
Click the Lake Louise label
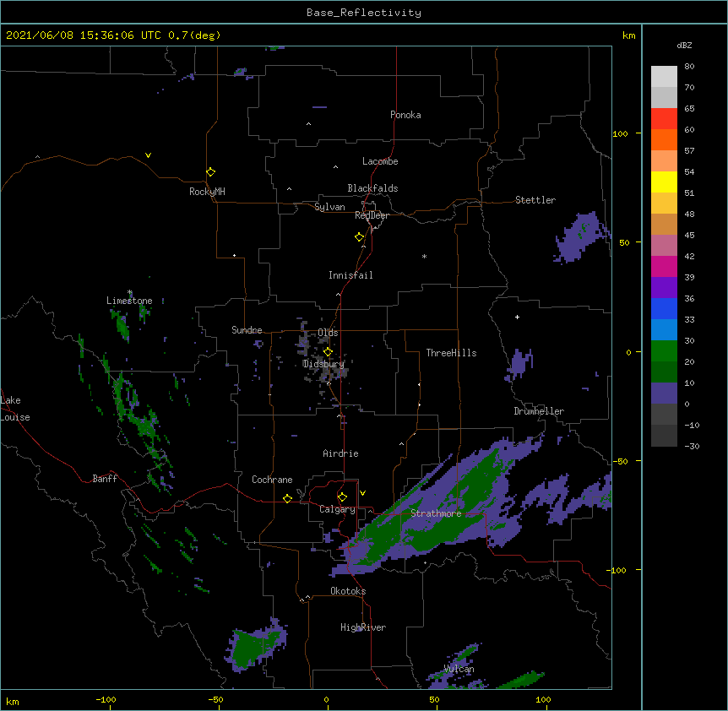15,409
